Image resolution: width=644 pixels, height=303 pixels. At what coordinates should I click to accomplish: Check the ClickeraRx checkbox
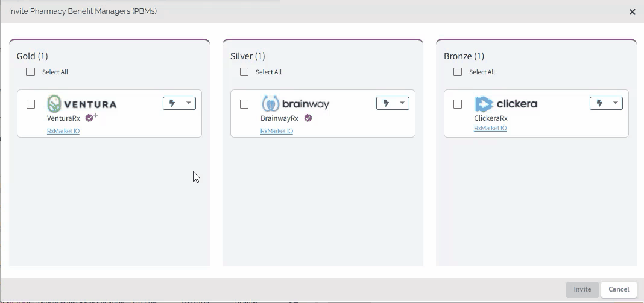click(458, 104)
